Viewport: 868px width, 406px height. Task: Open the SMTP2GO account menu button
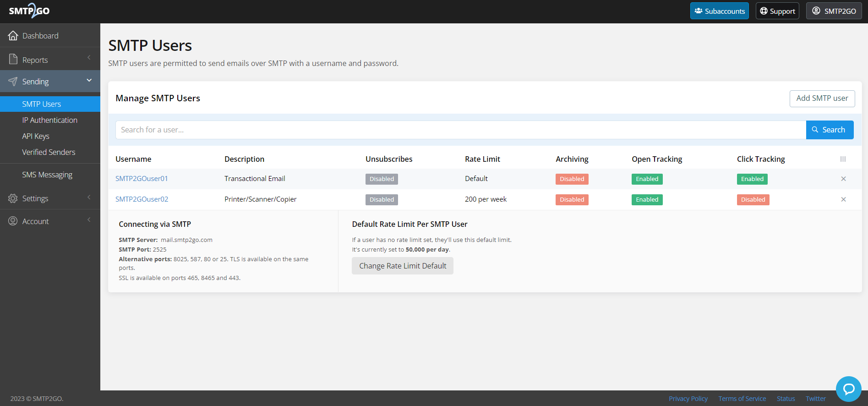[834, 11]
